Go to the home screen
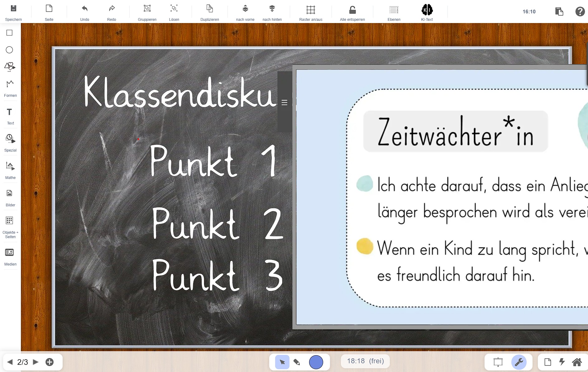 tap(577, 362)
